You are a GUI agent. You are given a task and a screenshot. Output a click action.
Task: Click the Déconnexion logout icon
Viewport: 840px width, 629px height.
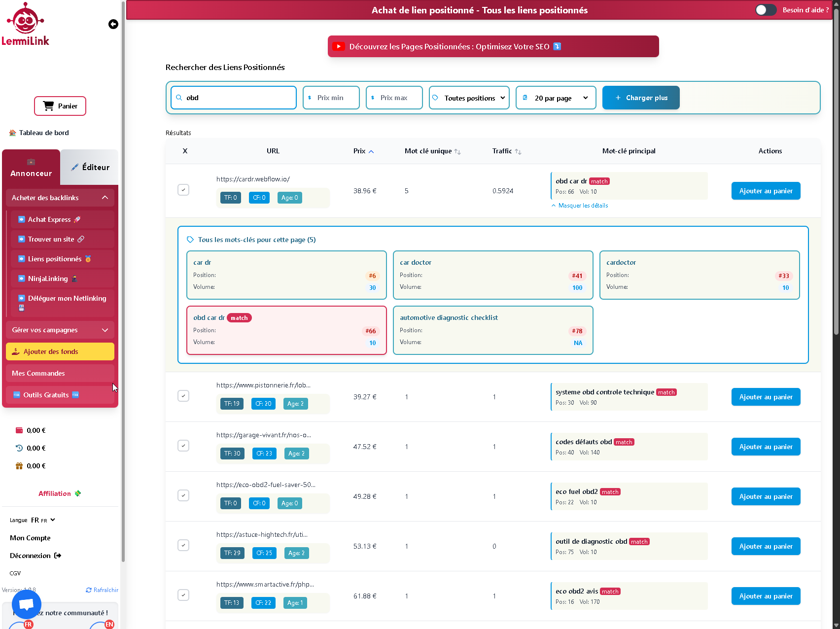58,556
